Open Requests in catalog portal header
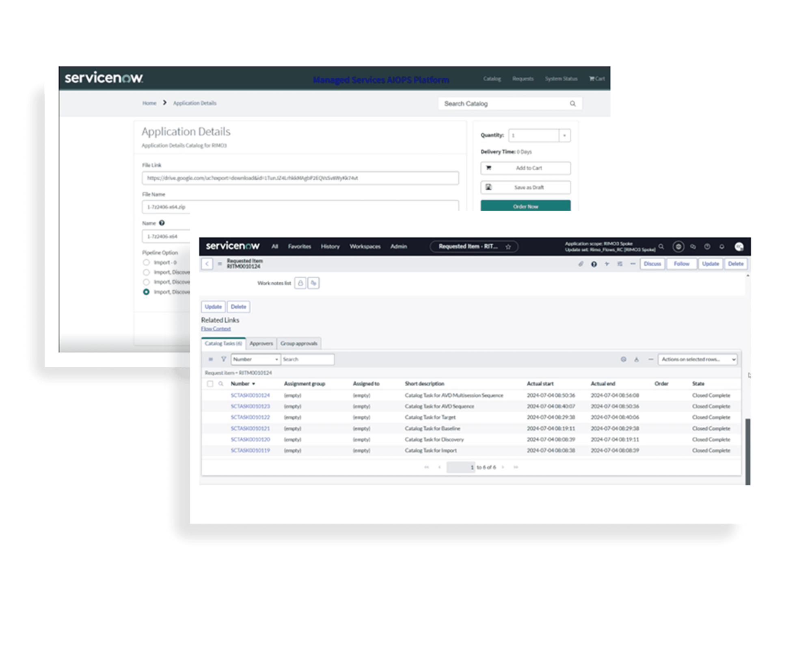The height and width of the screenshot is (646, 812). pos(523,79)
